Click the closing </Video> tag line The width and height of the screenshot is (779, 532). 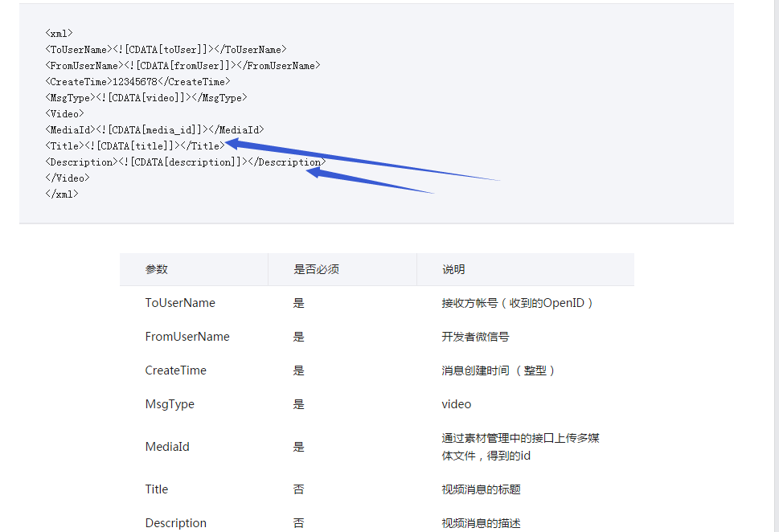68,178
